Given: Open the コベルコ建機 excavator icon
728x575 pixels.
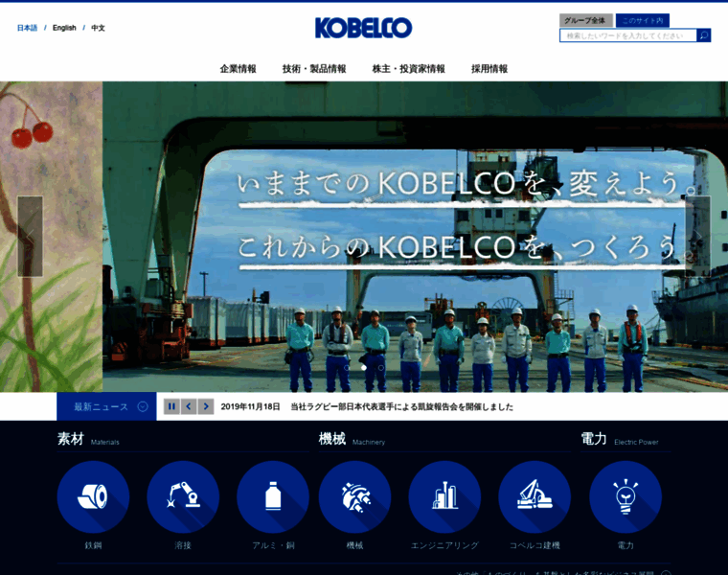Looking at the screenshot, I should pyautogui.click(x=535, y=496).
